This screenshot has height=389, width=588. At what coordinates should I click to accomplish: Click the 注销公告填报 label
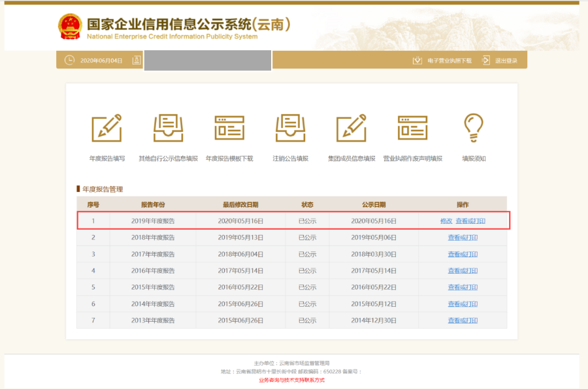pos(291,159)
